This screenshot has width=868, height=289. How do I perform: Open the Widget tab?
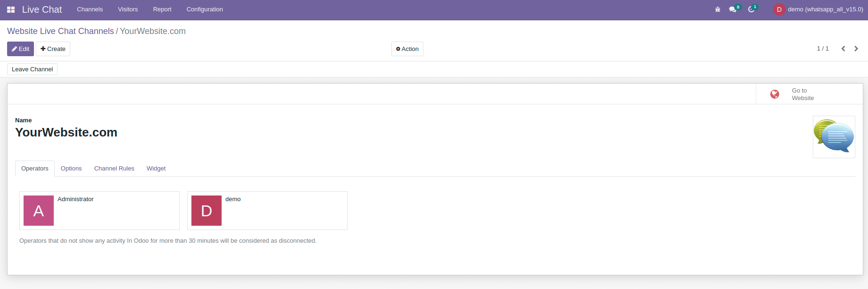click(156, 169)
